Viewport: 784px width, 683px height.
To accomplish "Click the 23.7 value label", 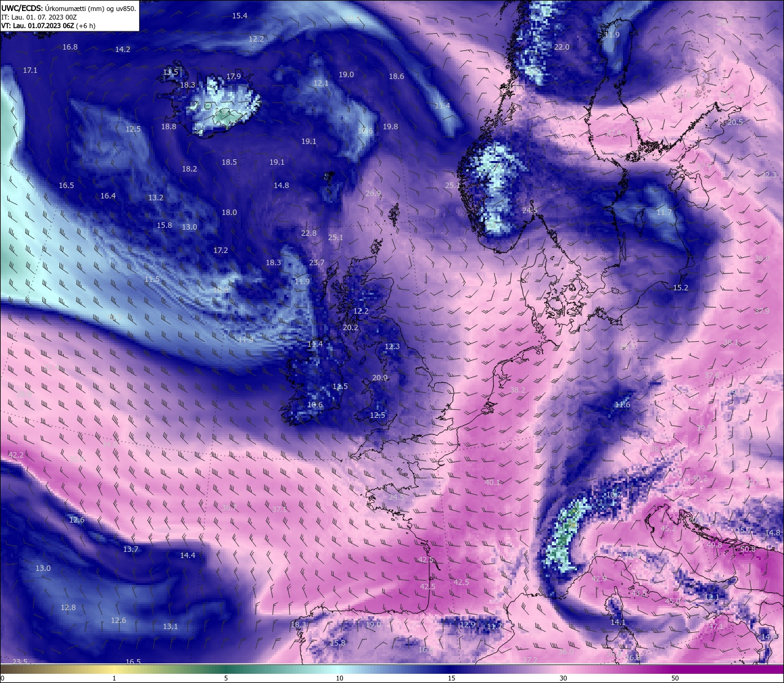I will click(x=317, y=263).
